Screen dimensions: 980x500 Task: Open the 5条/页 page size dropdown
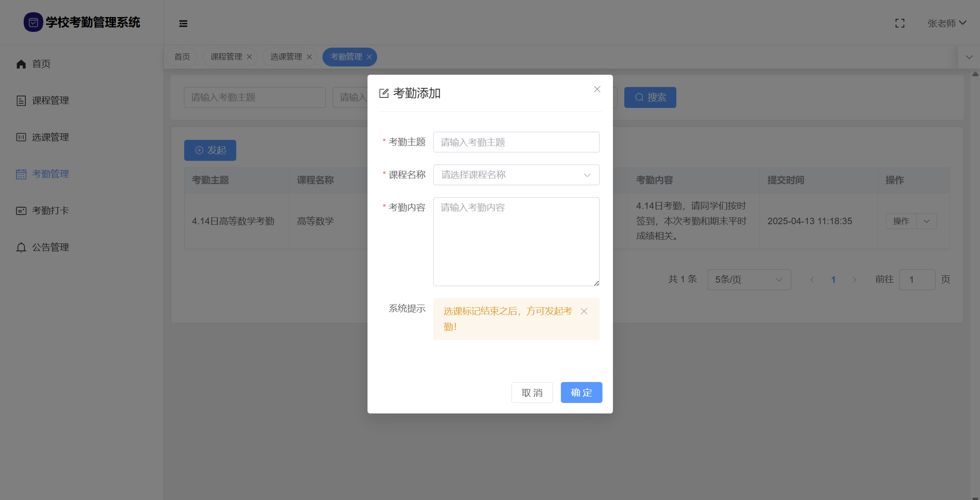tap(749, 280)
